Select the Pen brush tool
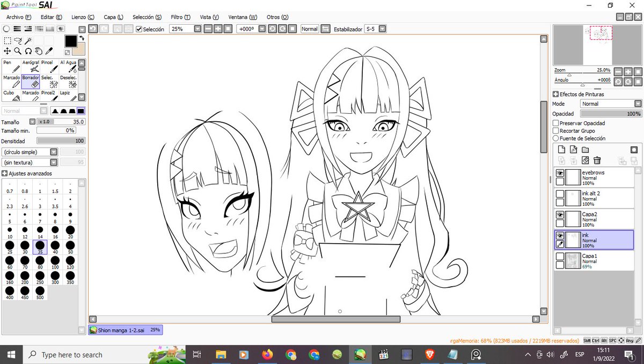The width and height of the screenshot is (644, 364). click(x=11, y=66)
